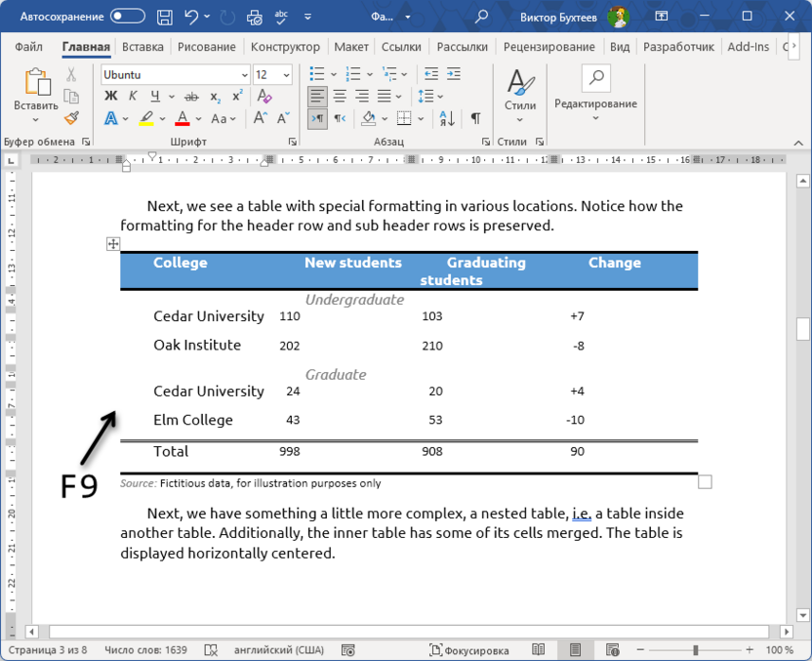The height and width of the screenshot is (661, 812).
Task: Toggle strikethrough formatting
Action: pos(190,95)
